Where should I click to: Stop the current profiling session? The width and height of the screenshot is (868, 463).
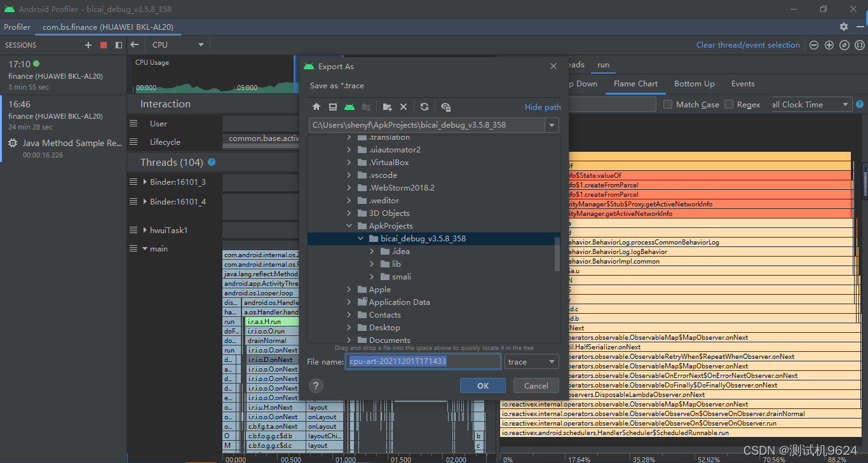(x=104, y=45)
